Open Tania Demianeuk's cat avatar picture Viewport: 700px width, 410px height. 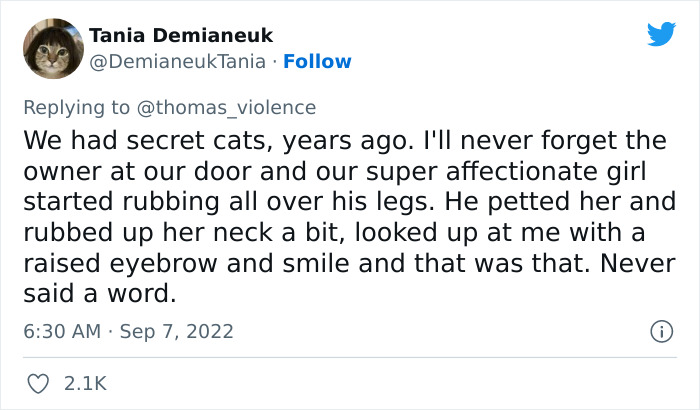[51, 49]
